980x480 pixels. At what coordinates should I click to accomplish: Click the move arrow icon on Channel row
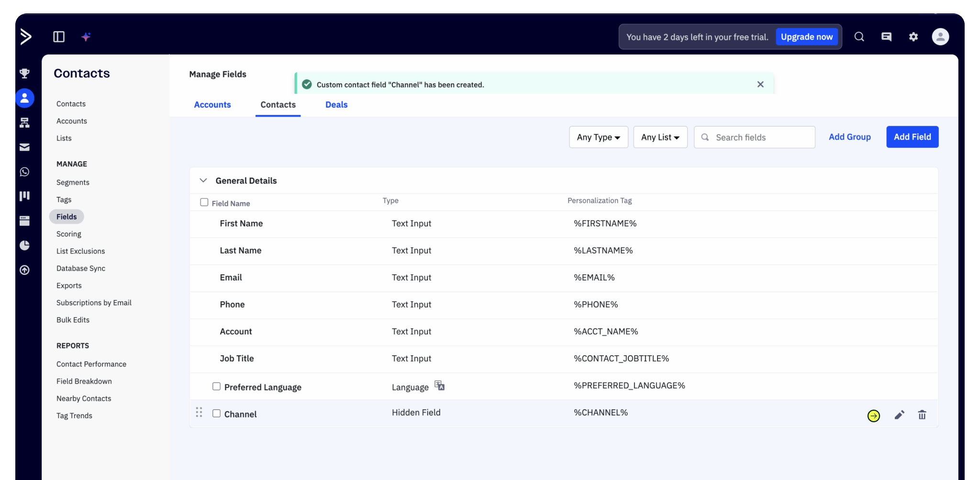[x=874, y=416]
